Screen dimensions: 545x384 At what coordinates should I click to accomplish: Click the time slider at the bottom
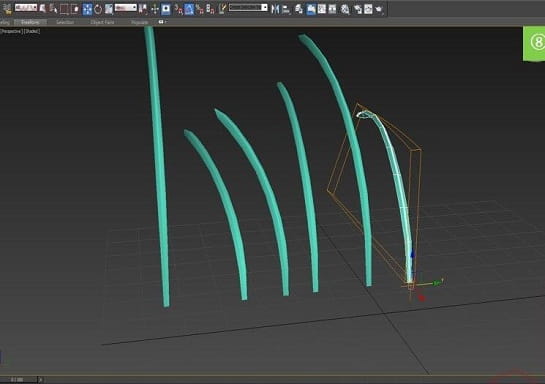click(x=18, y=379)
